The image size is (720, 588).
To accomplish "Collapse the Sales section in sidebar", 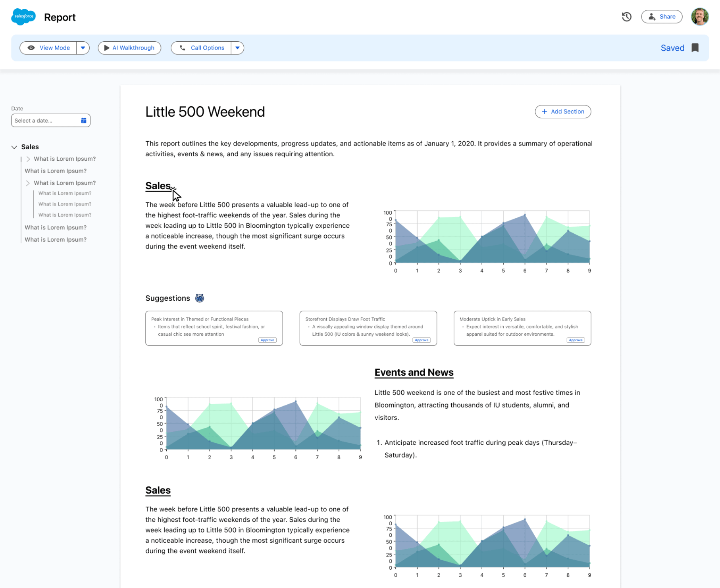I will 14,147.
